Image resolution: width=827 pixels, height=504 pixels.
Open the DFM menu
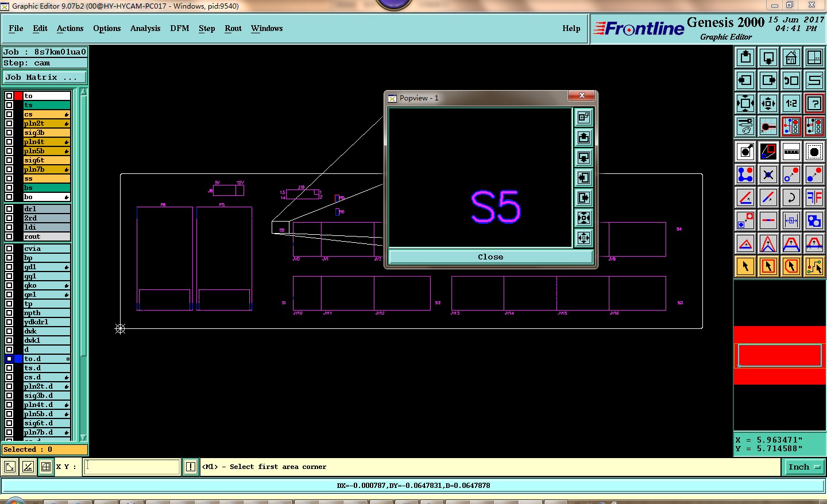[x=180, y=28]
